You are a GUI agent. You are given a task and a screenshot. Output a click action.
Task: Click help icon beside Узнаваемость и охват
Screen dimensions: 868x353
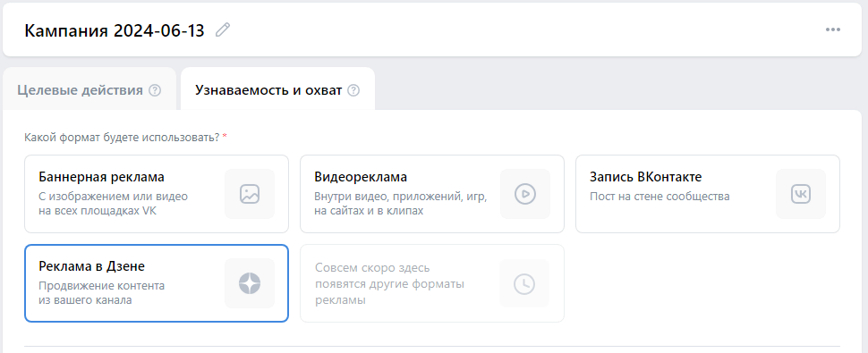coord(353,90)
